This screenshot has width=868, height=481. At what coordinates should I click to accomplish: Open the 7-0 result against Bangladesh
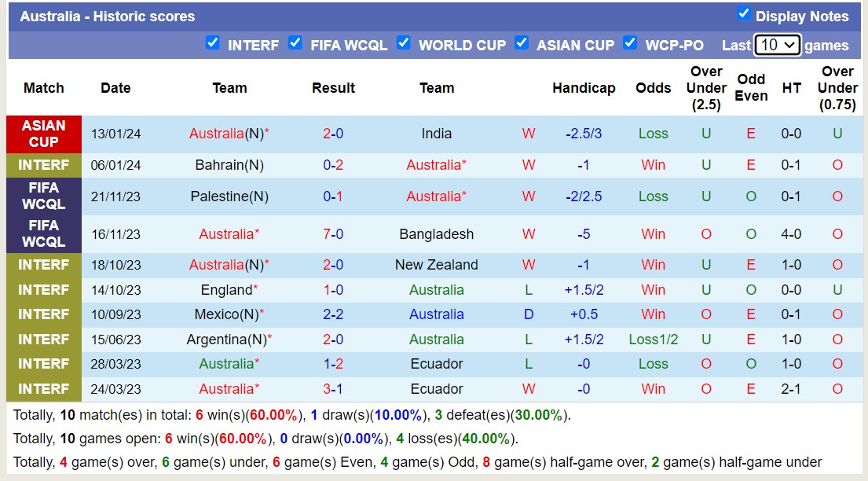[x=333, y=234]
